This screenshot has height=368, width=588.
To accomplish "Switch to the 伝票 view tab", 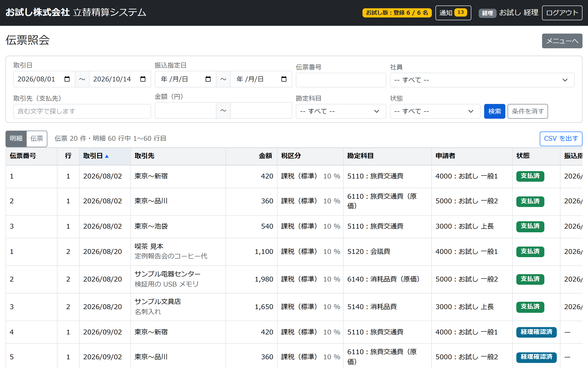I will tap(37, 139).
